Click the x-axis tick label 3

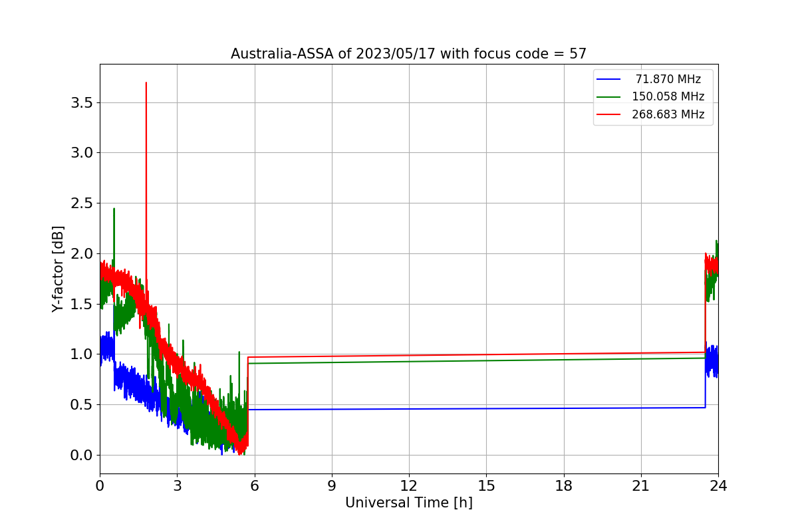click(177, 486)
